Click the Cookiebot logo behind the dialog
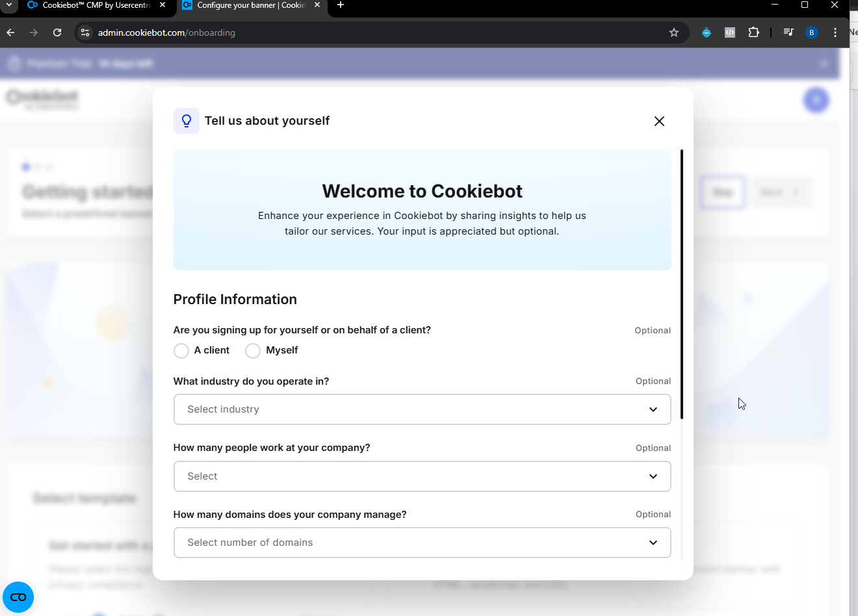Screen dimensions: 858x616 coord(43,99)
